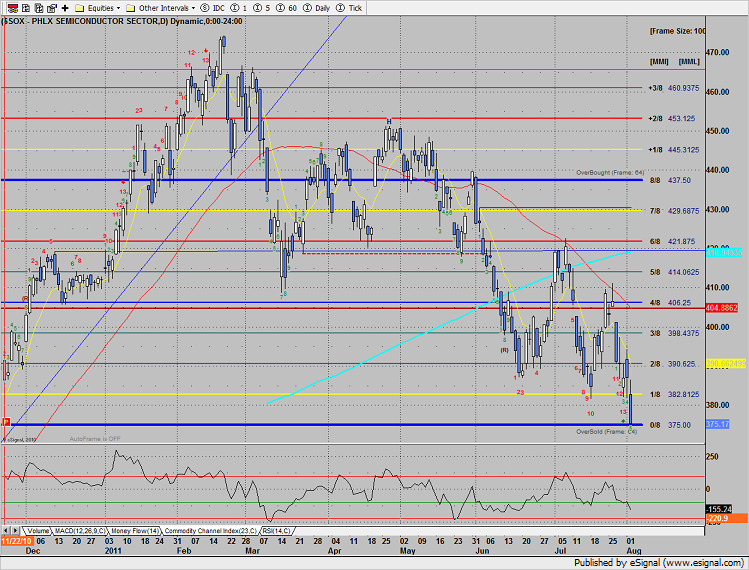The height and width of the screenshot is (570, 749).
Task: Click the right tab-scroll arrow
Action: tap(15, 531)
